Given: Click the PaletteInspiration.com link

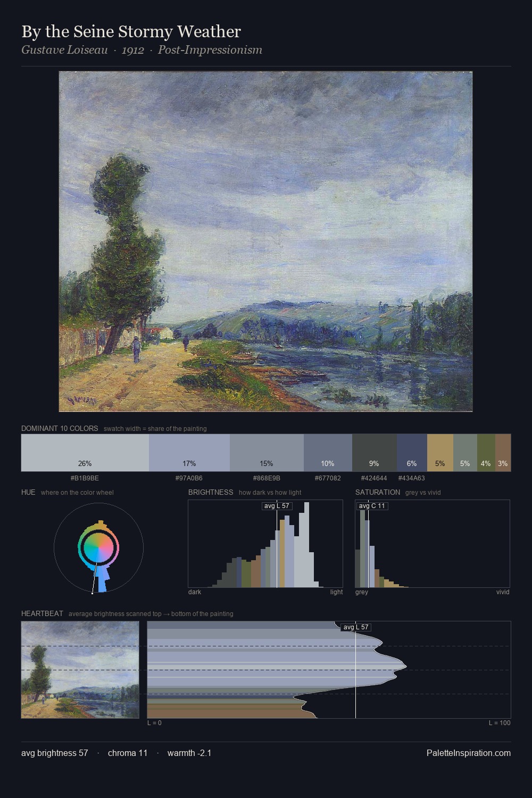Looking at the screenshot, I should [469, 753].
